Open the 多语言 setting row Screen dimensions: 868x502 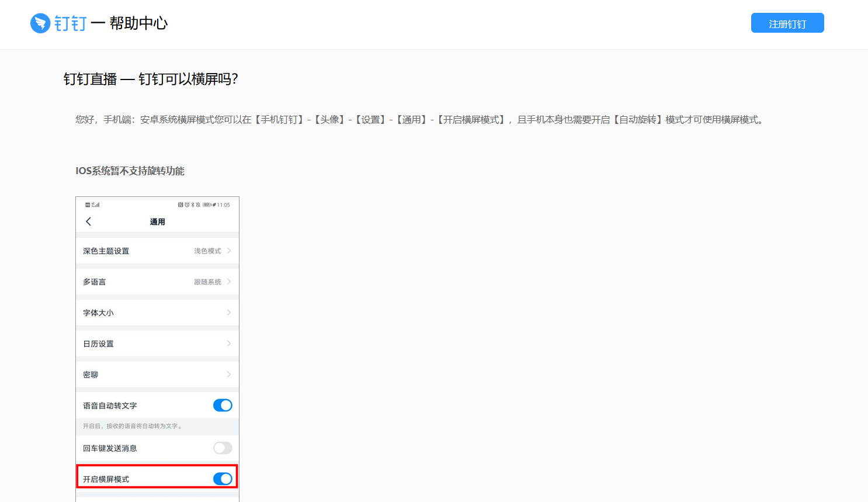[x=157, y=282]
